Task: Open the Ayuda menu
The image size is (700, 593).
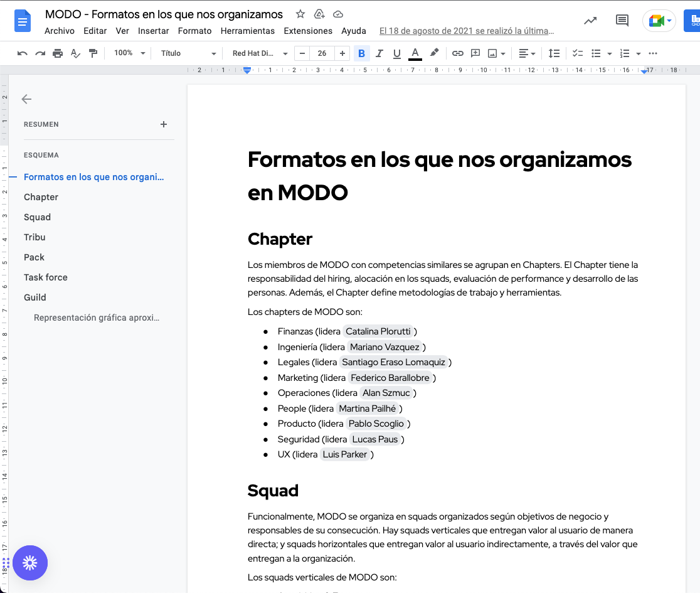Action: [354, 31]
